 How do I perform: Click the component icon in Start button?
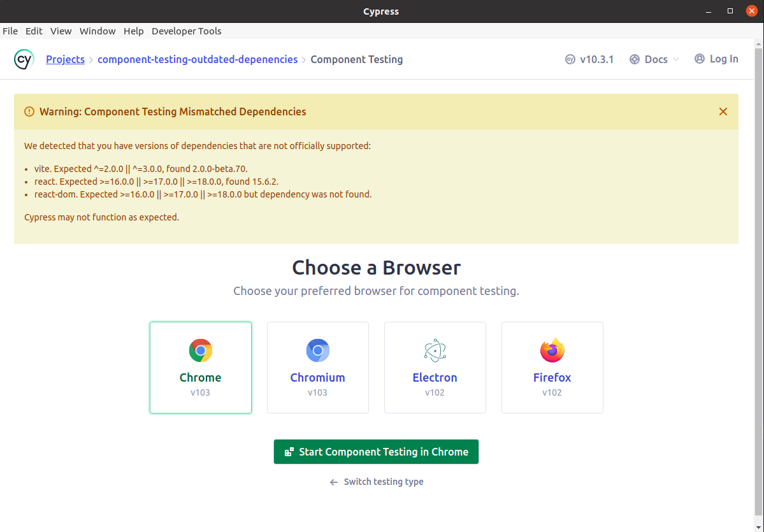(x=289, y=452)
